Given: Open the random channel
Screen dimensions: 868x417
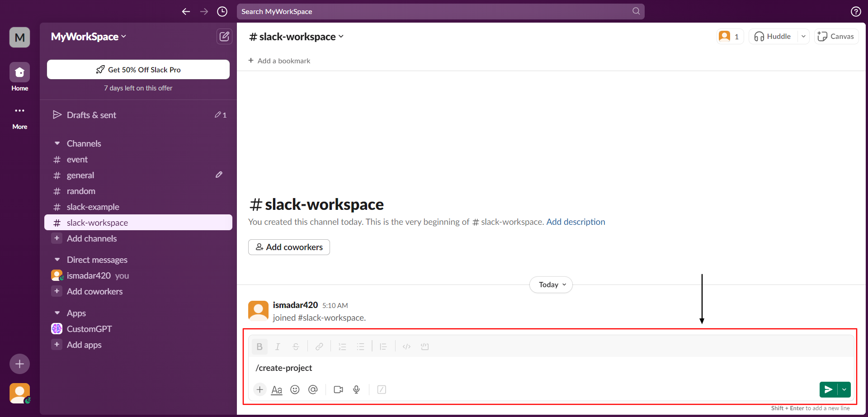Looking at the screenshot, I should pos(138,191).
